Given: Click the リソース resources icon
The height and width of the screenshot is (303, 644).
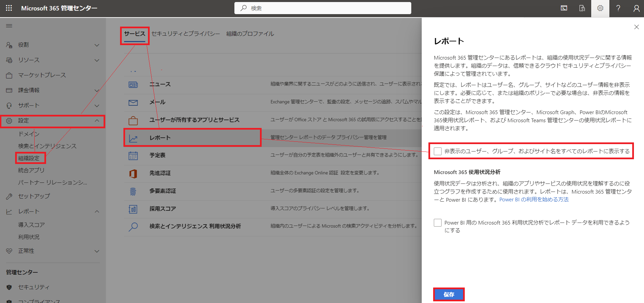Looking at the screenshot, I should coord(9,60).
